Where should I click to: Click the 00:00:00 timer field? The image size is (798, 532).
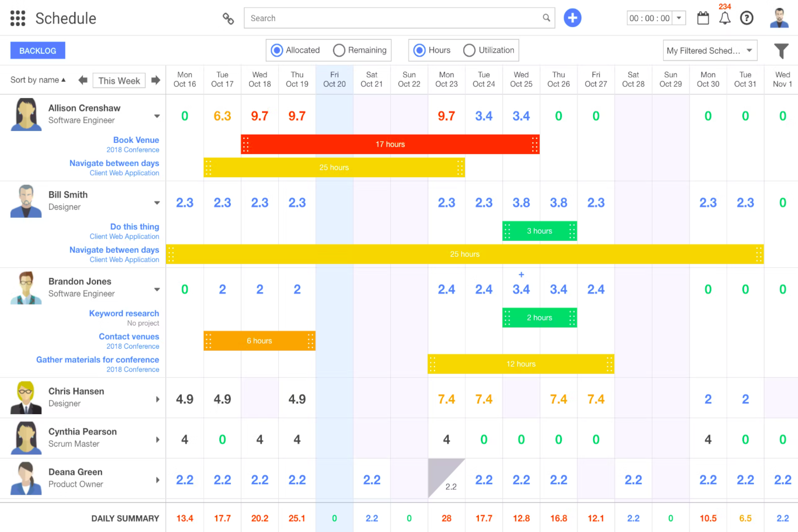650,18
